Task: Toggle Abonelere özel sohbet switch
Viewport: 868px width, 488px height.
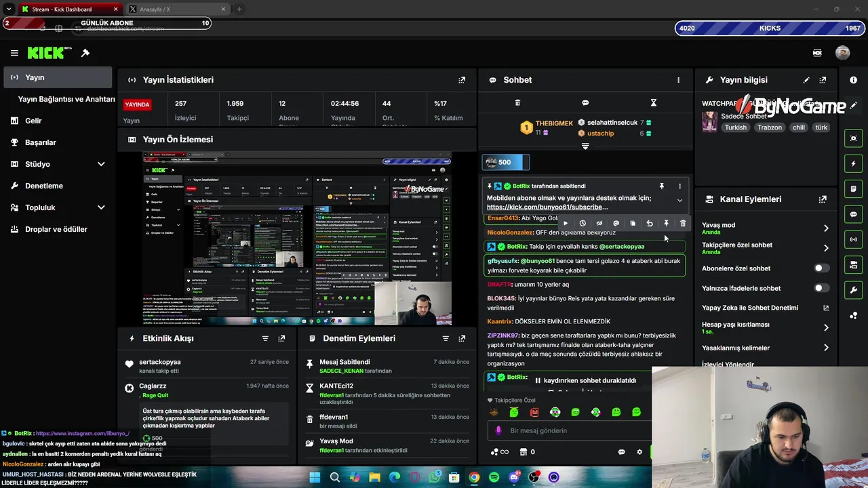Action: [x=821, y=268]
